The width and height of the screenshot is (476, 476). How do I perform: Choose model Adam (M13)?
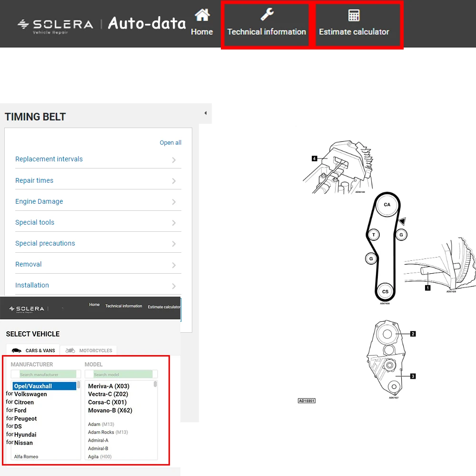pos(101,425)
